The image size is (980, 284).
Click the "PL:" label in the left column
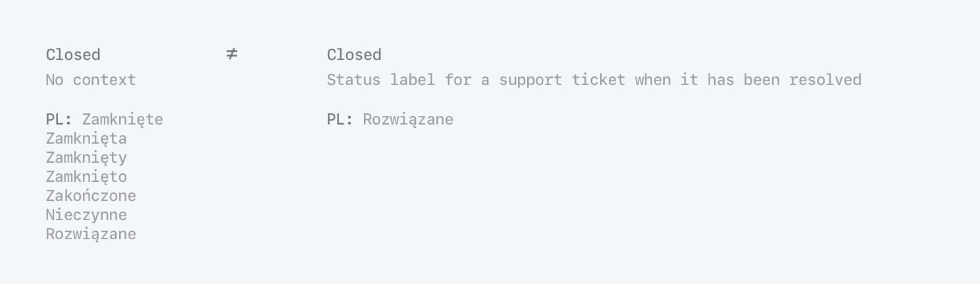click(x=59, y=119)
